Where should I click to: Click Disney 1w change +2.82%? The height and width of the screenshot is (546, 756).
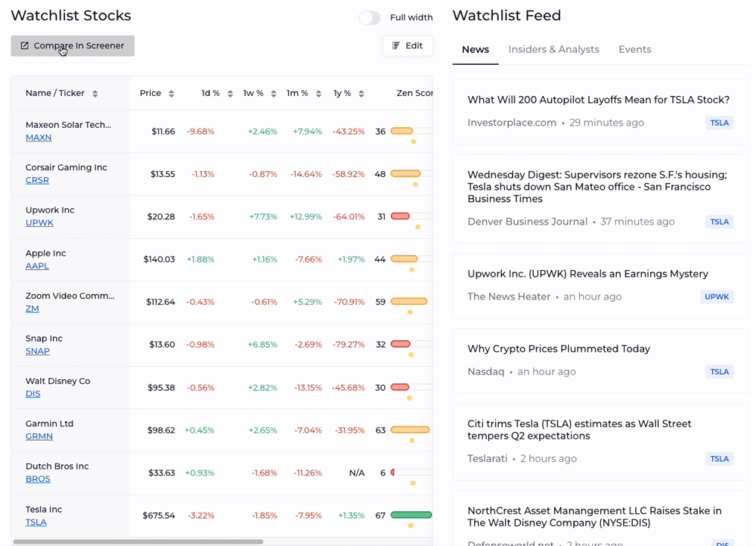(x=263, y=387)
